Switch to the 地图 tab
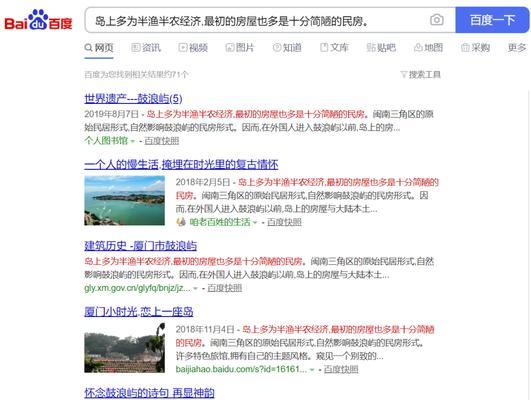The height and width of the screenshot is (400, 531). (428, 48)
